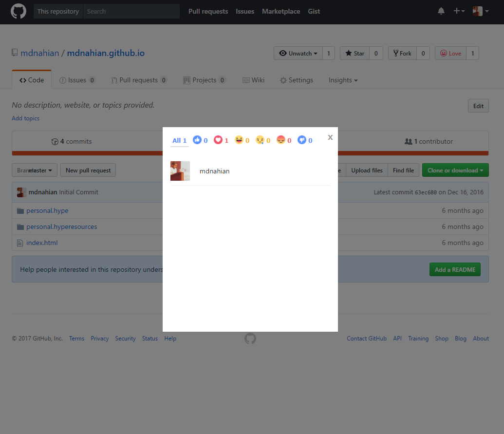
Task: Open mdnahian's avatar in the reactions popup
Action: coord(180,171)
